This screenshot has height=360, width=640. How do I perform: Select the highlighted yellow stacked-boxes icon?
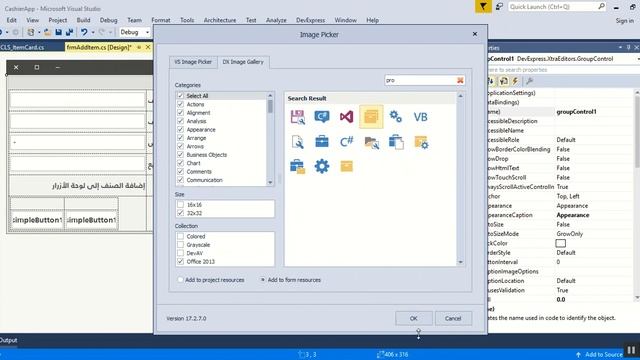[x=371, y=117]
